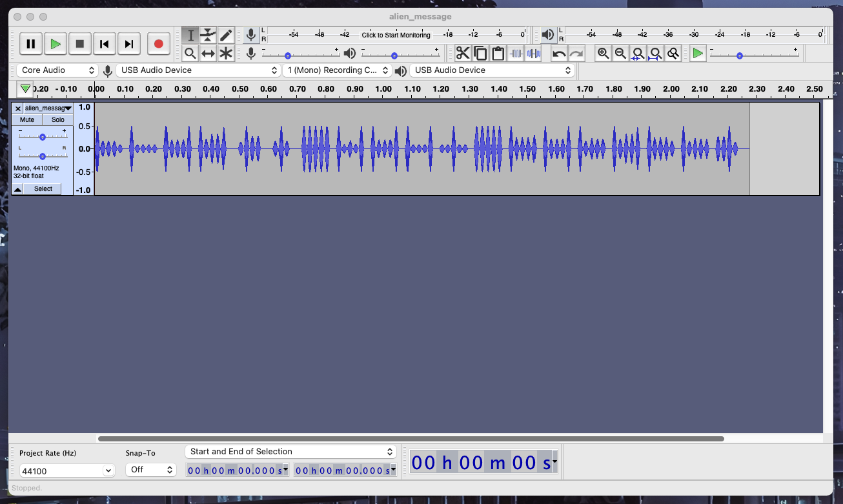
Task: Adjust the track pan L/R slider
Action: click(x=43, y=156)
